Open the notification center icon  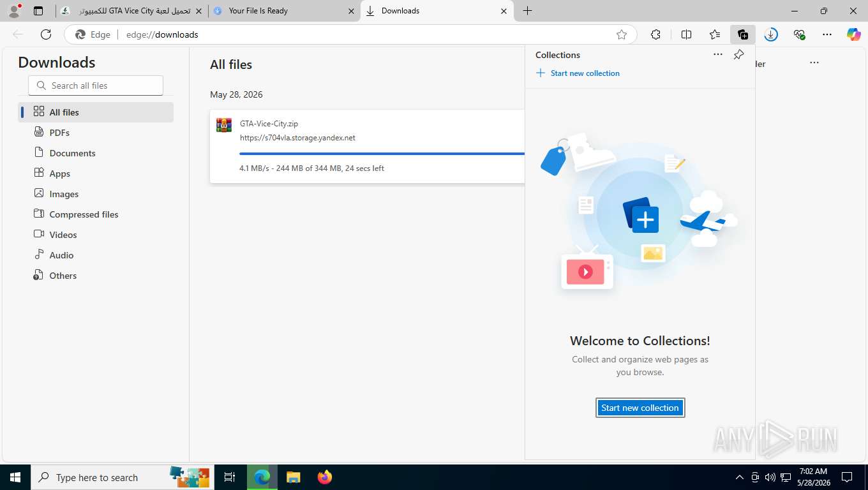pyautogui.click(x=847, y=477)
